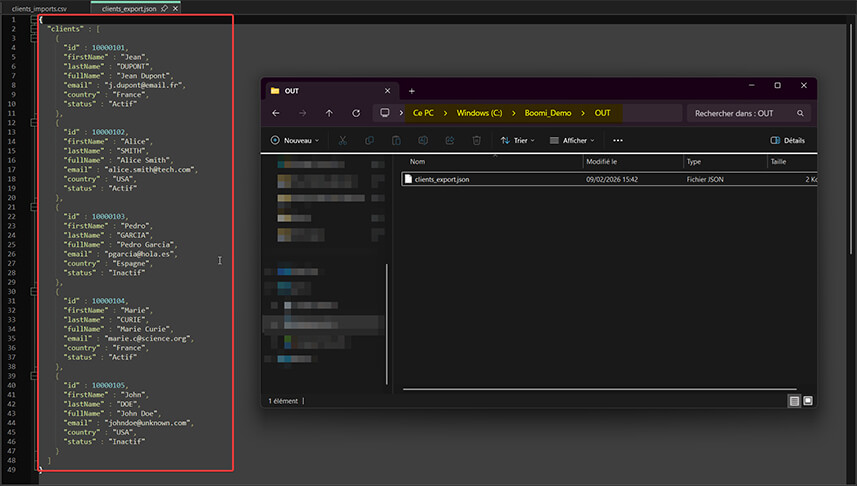Add a new File Explorer tab
The height and width of the screenshot is (486, 857).
click(411, 90)
